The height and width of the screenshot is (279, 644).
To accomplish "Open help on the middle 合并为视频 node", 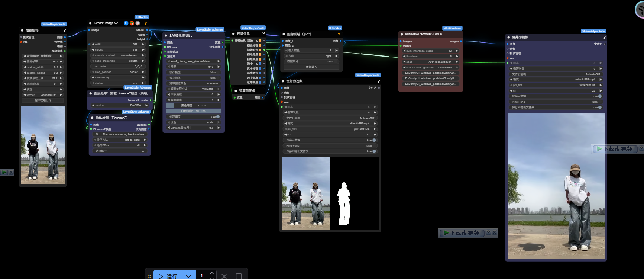I will [x=378, y=81].
